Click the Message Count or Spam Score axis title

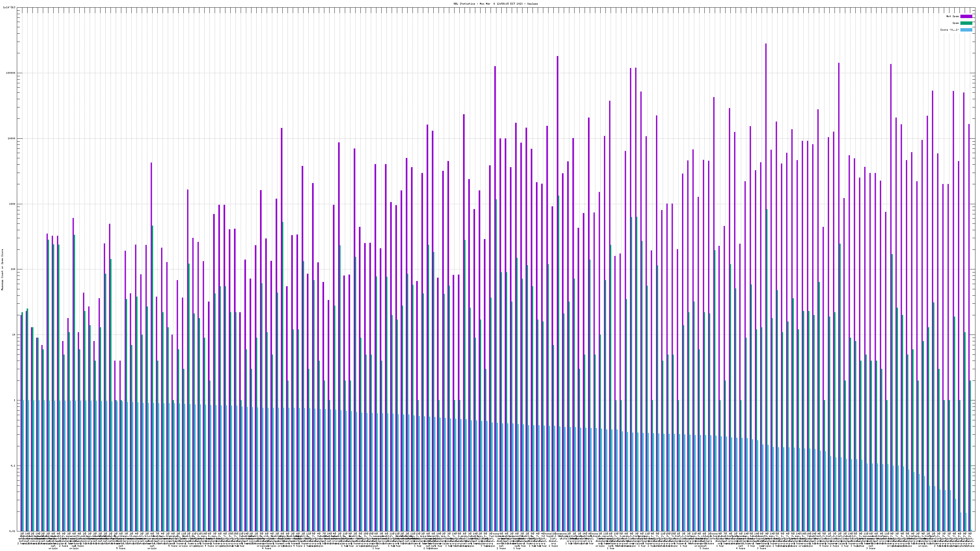2,270
